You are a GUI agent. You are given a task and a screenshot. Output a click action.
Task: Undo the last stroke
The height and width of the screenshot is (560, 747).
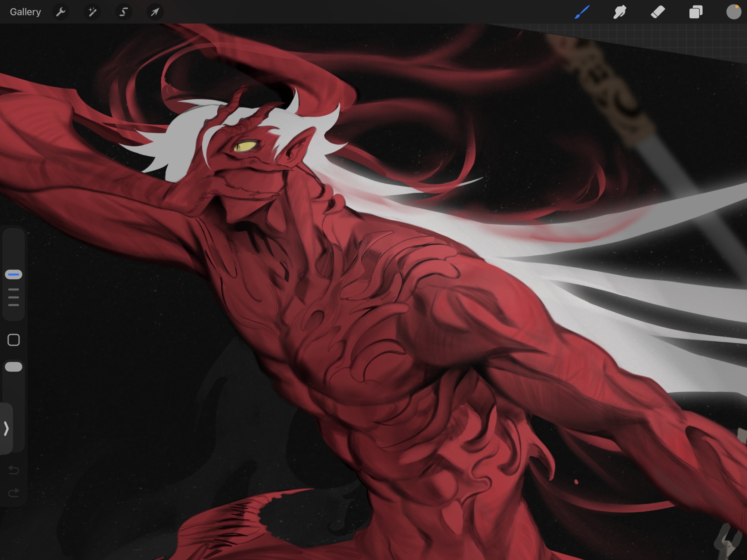(13, 470)
